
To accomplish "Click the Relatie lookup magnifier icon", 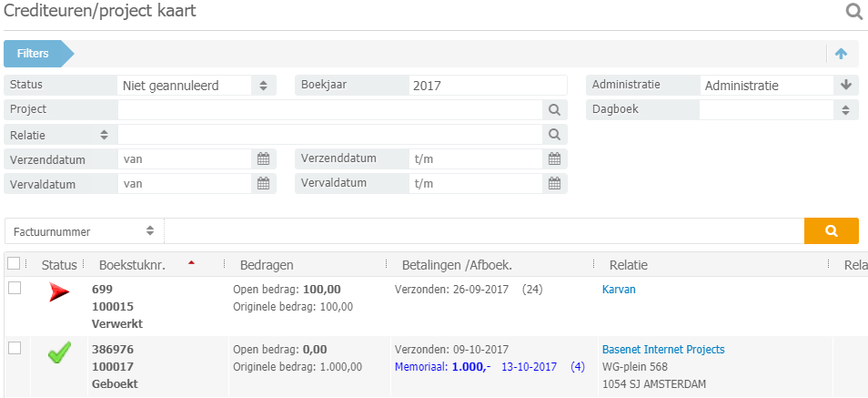I will pyautogui.click(x=552, y=134).
